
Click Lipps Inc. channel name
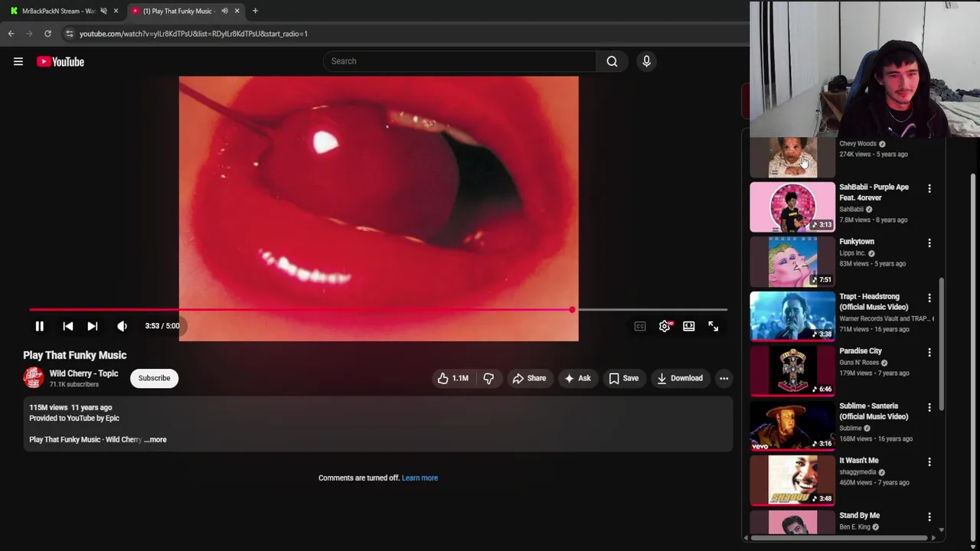pos(852,253)
